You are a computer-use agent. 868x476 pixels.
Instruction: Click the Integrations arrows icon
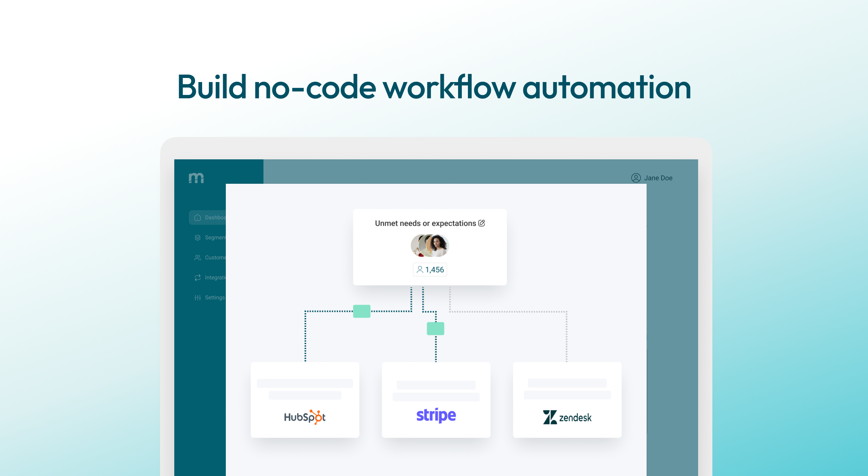pos(198,278)
